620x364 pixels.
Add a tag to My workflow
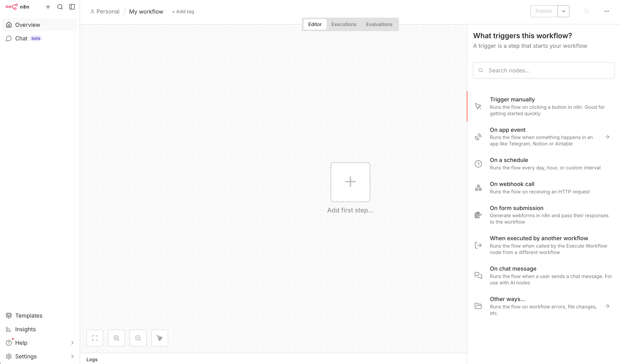183,12
